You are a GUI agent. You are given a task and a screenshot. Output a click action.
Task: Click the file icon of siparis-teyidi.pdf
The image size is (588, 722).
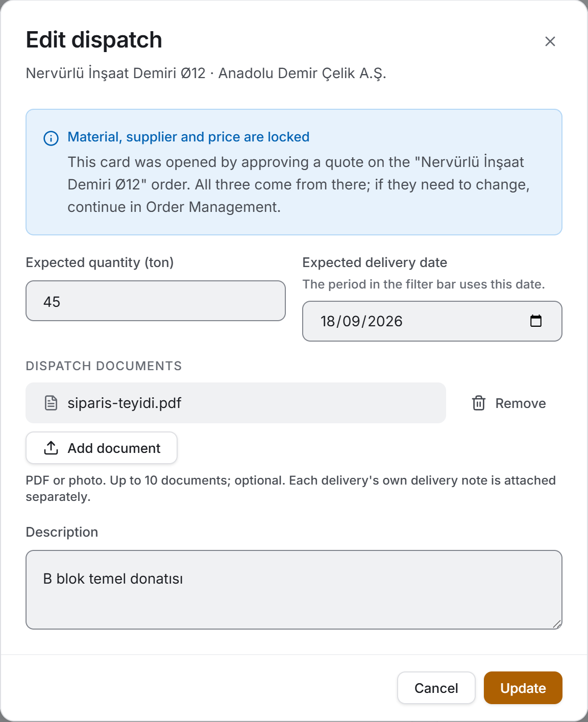pyautogui.click(x=51, y=403)
